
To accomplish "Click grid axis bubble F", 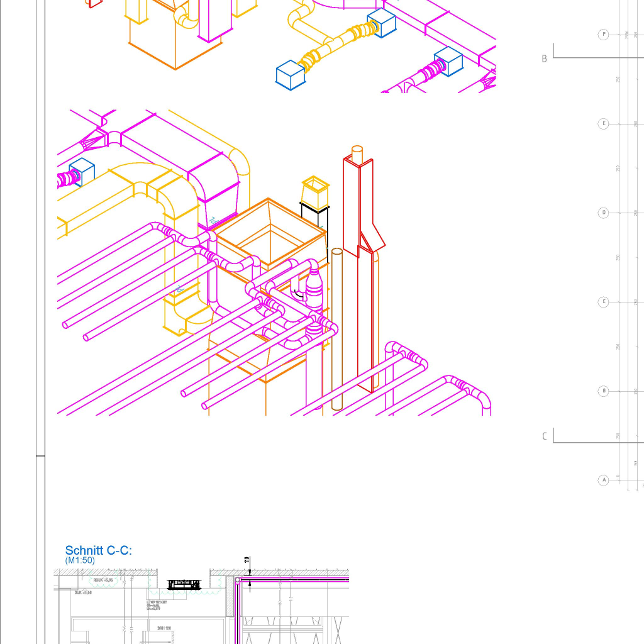I will [x=603, y=35].
